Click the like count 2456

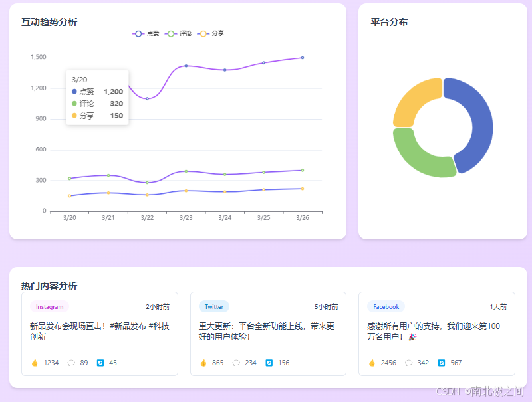pos(388,363)
